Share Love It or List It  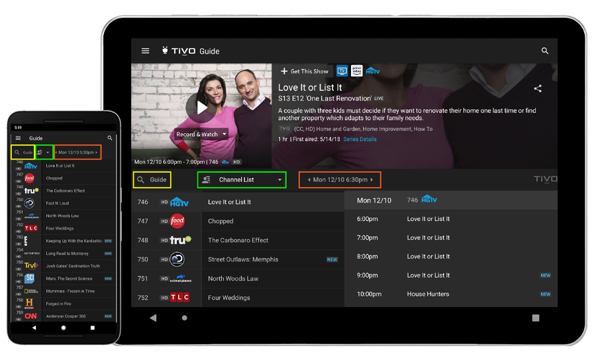[x=538, y=89]
